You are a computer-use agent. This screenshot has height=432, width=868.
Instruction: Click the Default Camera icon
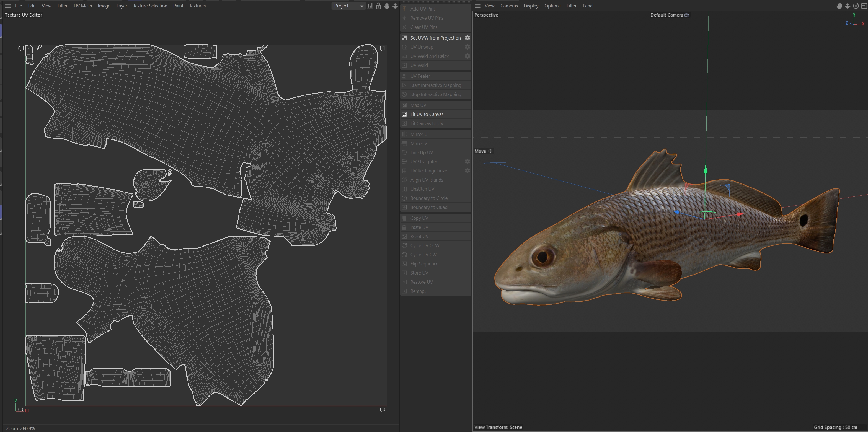click(x=687, y=15)
